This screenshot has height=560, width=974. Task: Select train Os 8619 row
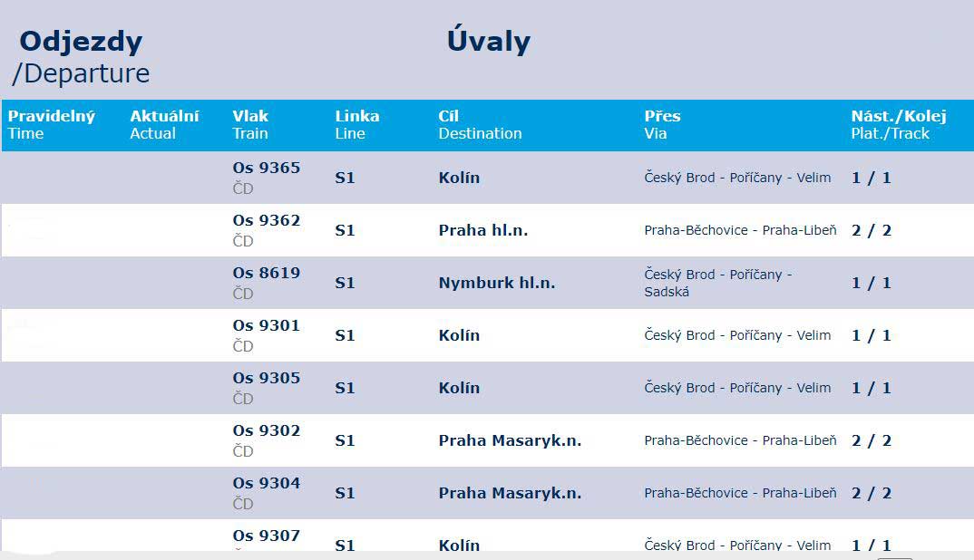488,283
